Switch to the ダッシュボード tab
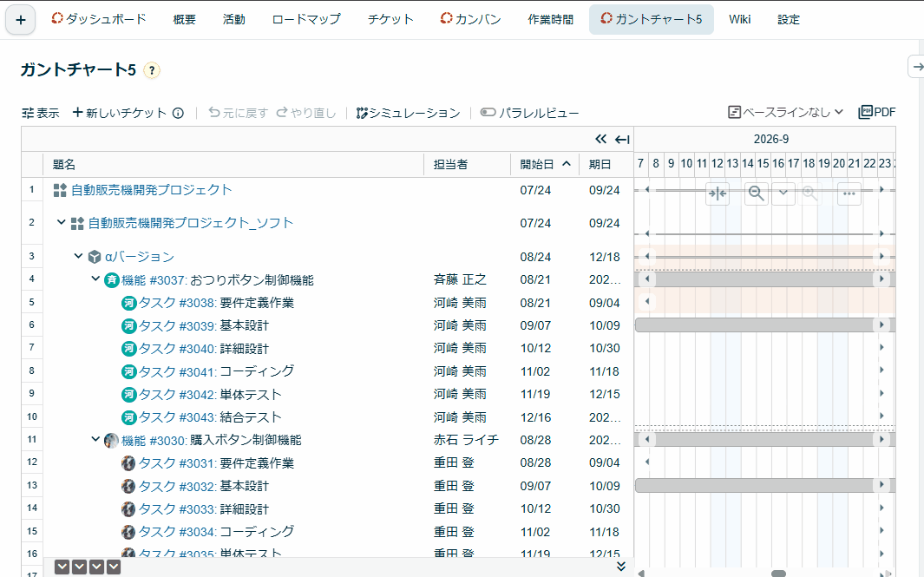Image resolution: width=924 pixels, height=577 pixels. pyautogui.click(x=98, y=19)
